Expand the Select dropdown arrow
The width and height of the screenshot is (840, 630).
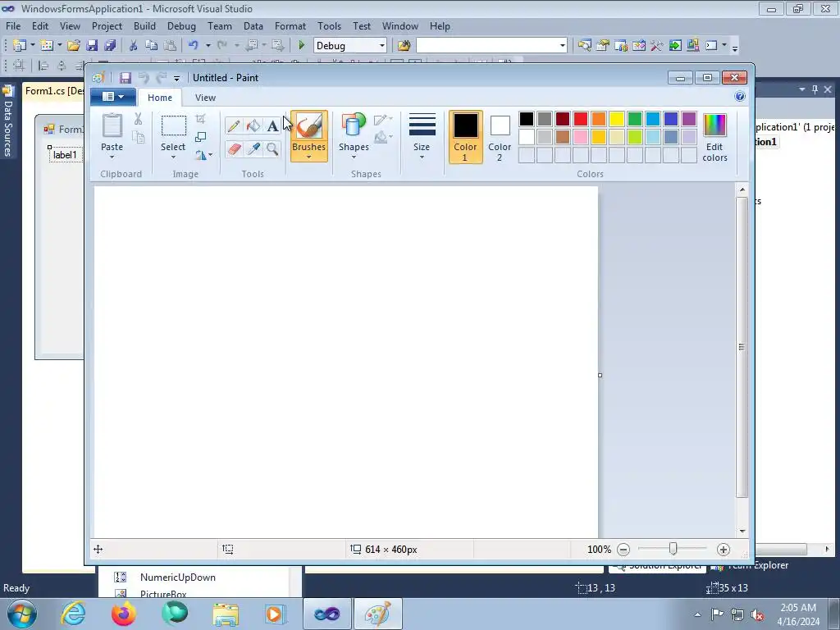173,157
